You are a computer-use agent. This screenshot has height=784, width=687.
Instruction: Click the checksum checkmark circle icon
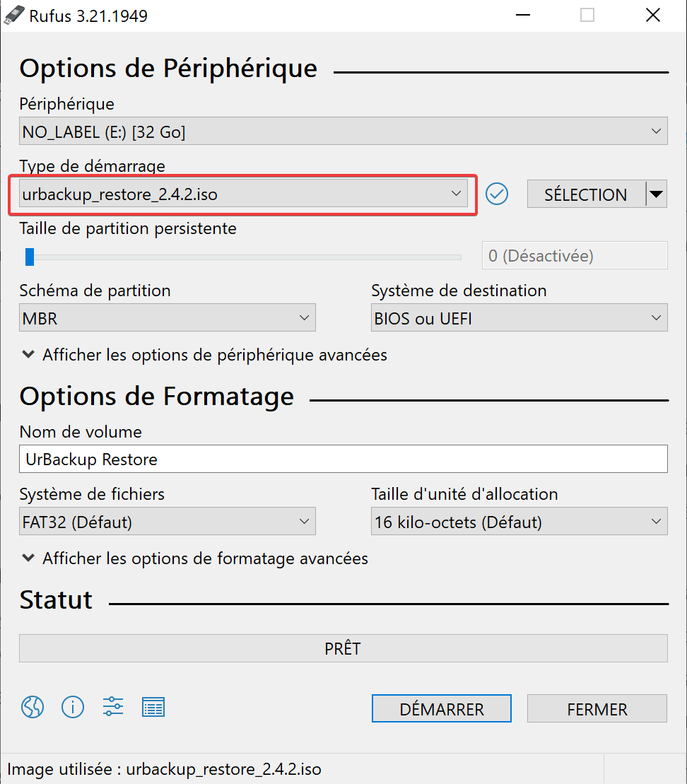[x=498, y=194]
